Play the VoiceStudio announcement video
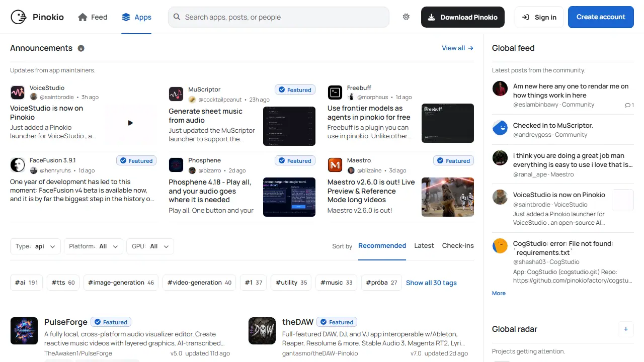 click(130, 123)
